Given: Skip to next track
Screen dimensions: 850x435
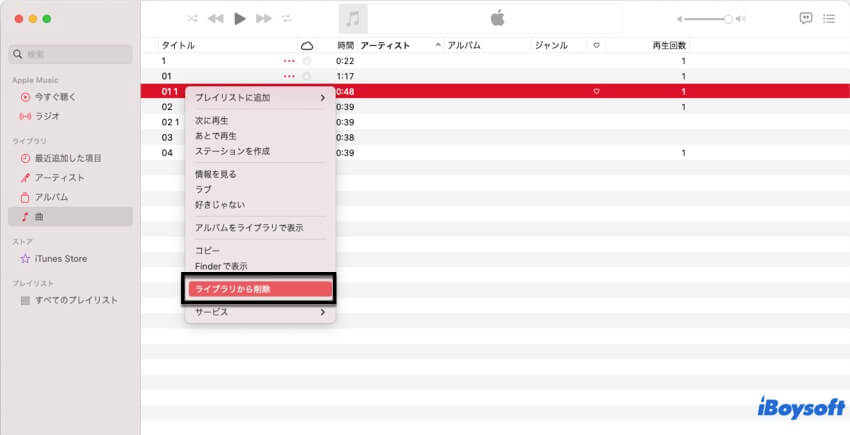Looking at the screenshot, I should pyautogui.click(x=264, y=18).
